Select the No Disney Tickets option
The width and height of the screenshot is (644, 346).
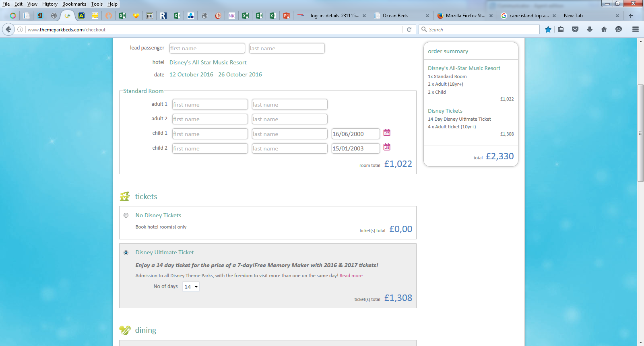coord(126,215)
